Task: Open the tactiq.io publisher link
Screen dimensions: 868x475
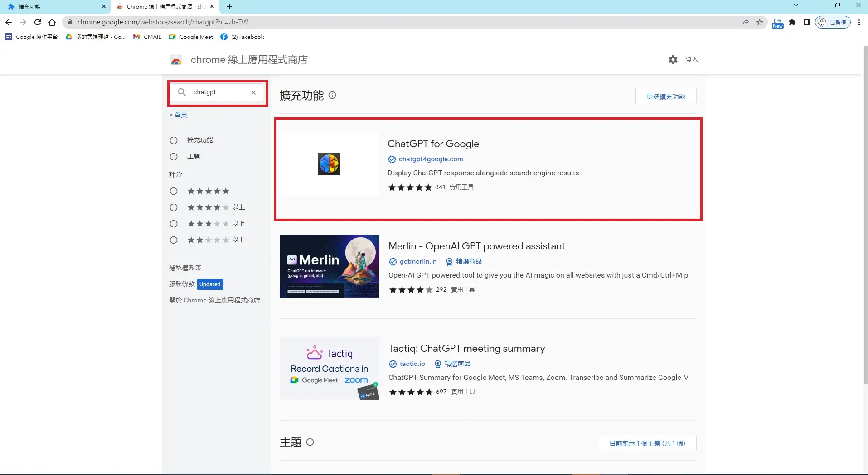Action: (412, 364)
